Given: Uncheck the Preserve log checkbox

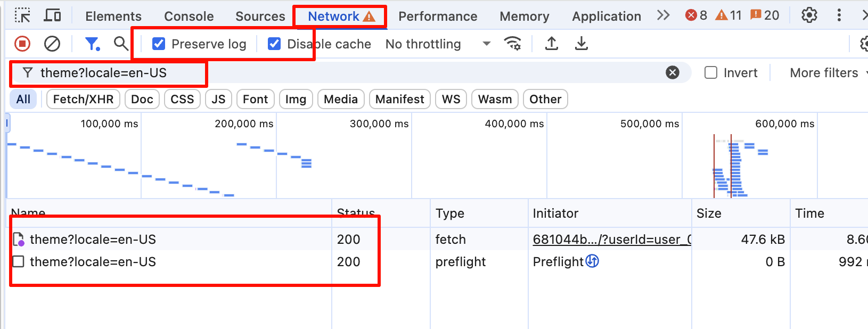Looking at the screenshot, I should (x=159, y=44).
